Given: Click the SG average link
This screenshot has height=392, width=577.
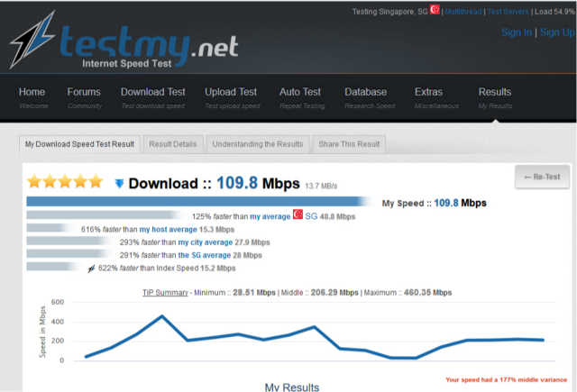Looking at the screenshot, I should coord(205,255).
